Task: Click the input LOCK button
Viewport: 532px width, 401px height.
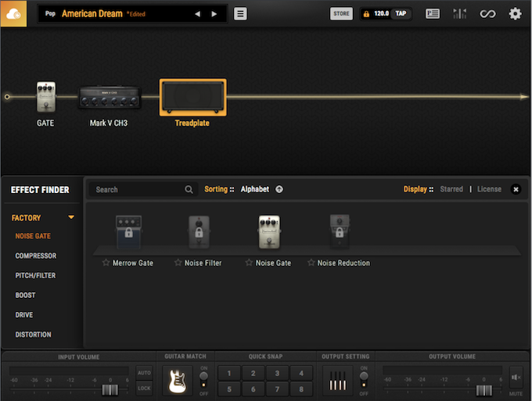Action: [144, 388]
